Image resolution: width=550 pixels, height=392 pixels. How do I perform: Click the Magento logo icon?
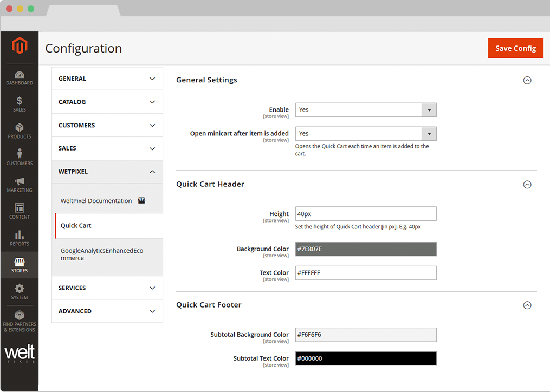(x=20, y=46)
